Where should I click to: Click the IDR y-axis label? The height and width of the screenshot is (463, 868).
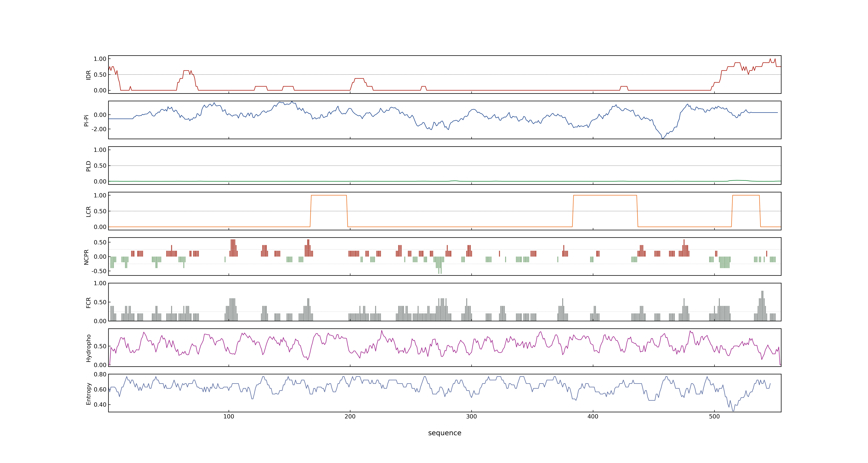[x=88, y=75]
